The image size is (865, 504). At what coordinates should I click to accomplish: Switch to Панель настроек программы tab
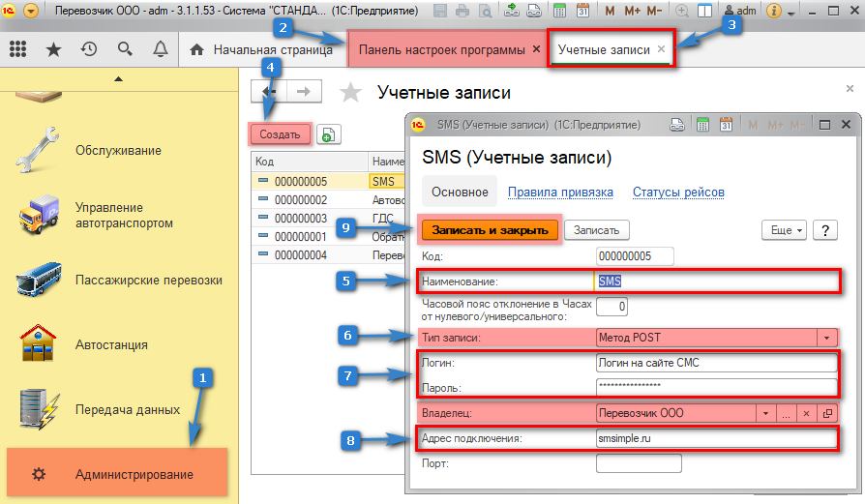coord(442,49)
